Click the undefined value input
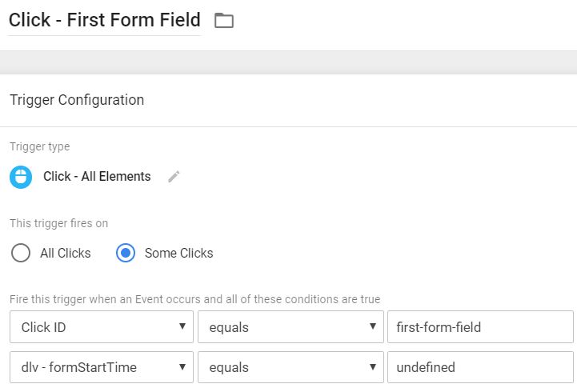The height and width of the screenshot is (392, 577). pos(480,368)
